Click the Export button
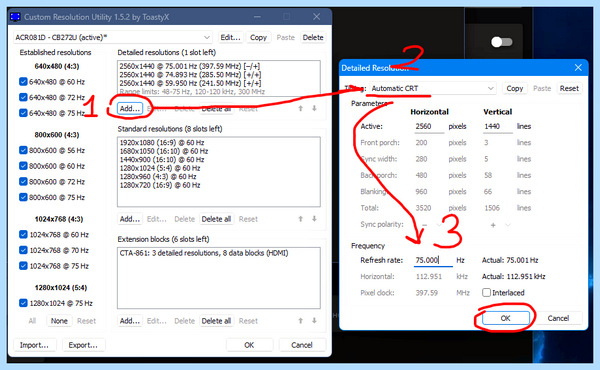This screenshot has height=370, width=600. coord(83,345)
